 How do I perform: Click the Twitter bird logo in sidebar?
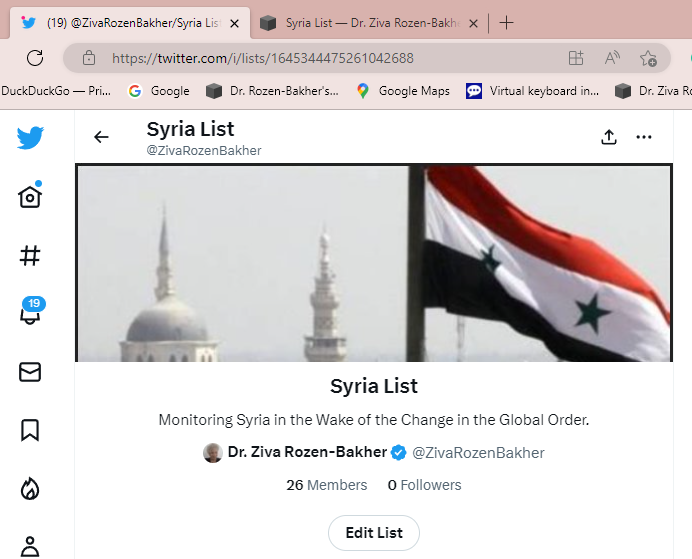coord(30,138)
